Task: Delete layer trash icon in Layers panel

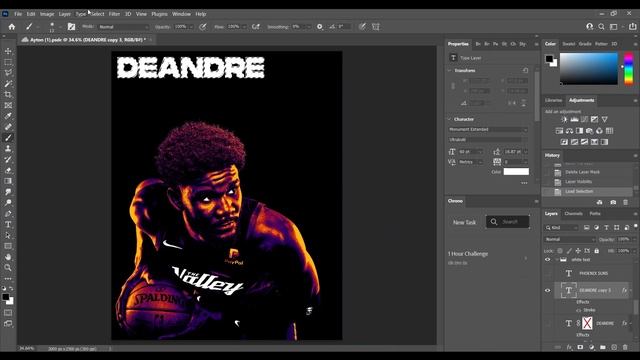Action: pyautogui.click(x=625, y=347)
